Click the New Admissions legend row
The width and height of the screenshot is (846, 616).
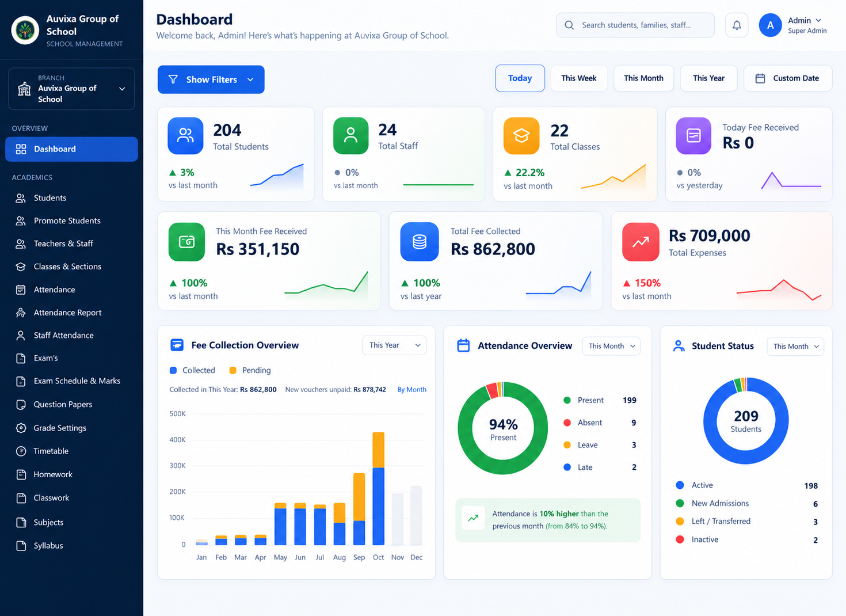click(746, 504)
